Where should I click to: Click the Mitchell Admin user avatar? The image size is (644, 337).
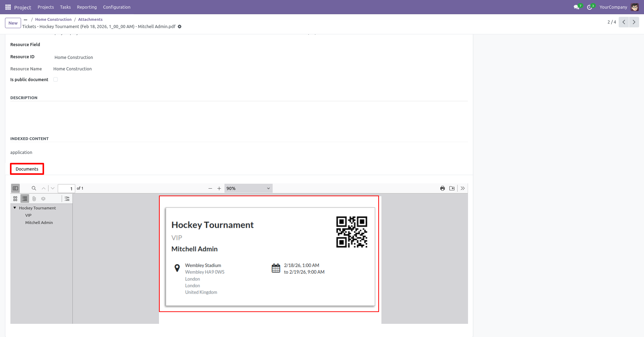pos(635,7)
